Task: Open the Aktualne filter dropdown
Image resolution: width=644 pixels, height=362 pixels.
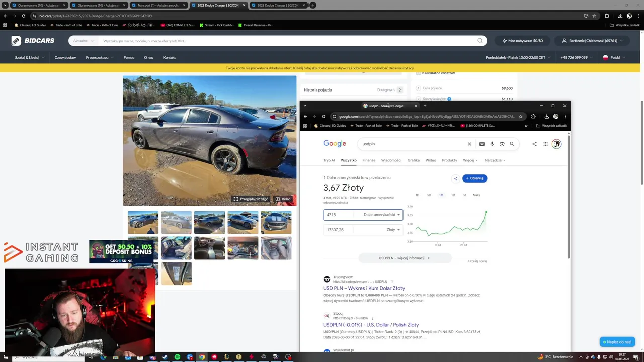Action: coord(83,41)
